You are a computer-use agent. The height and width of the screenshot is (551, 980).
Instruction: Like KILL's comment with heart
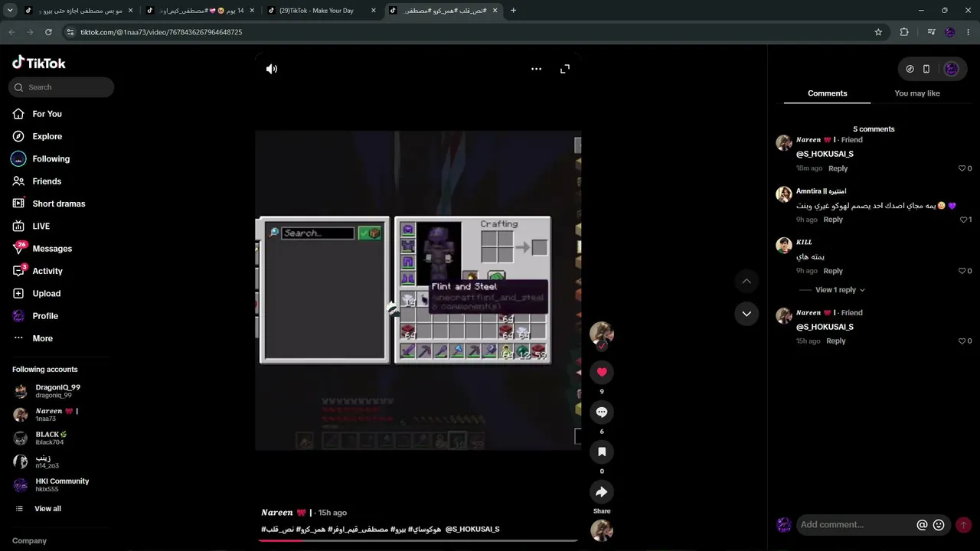(x=962, y=271)
